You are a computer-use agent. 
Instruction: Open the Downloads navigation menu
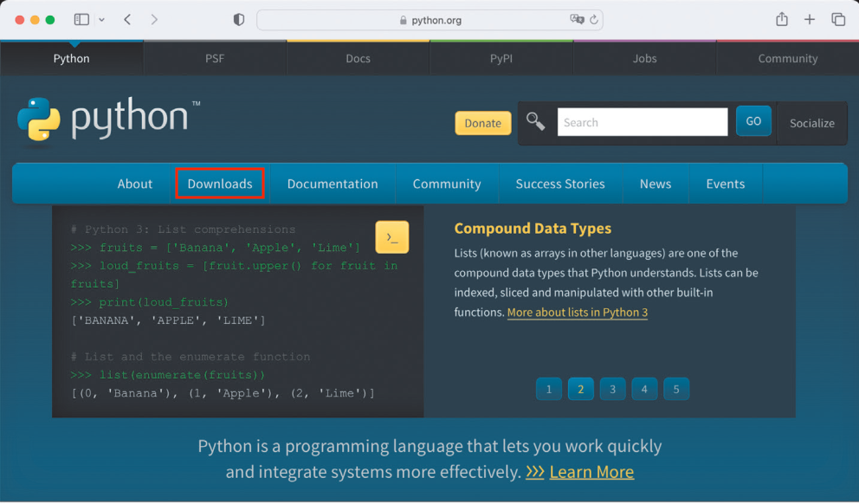coord(220,184)
